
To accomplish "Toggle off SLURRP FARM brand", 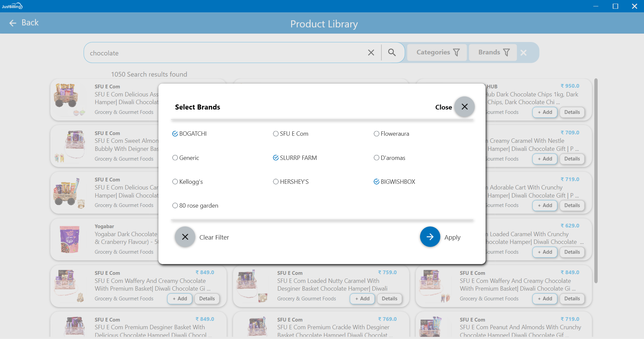I will point(276,158).
